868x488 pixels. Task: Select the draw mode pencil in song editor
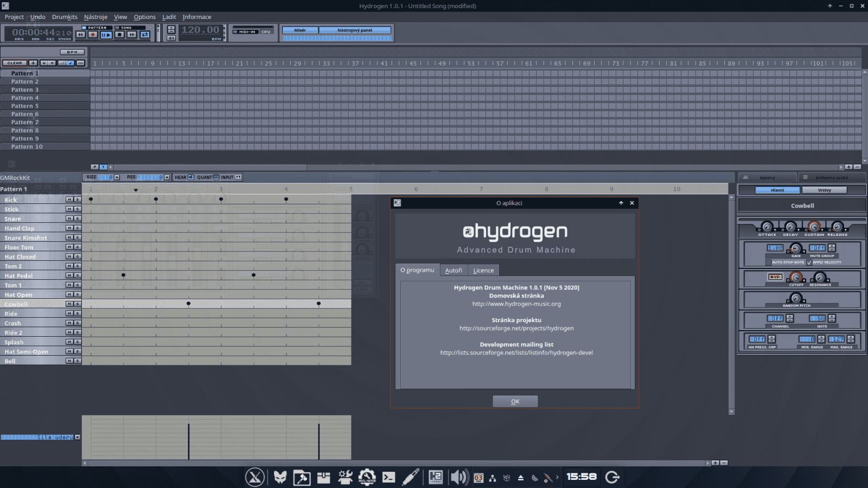pos(71,63)
